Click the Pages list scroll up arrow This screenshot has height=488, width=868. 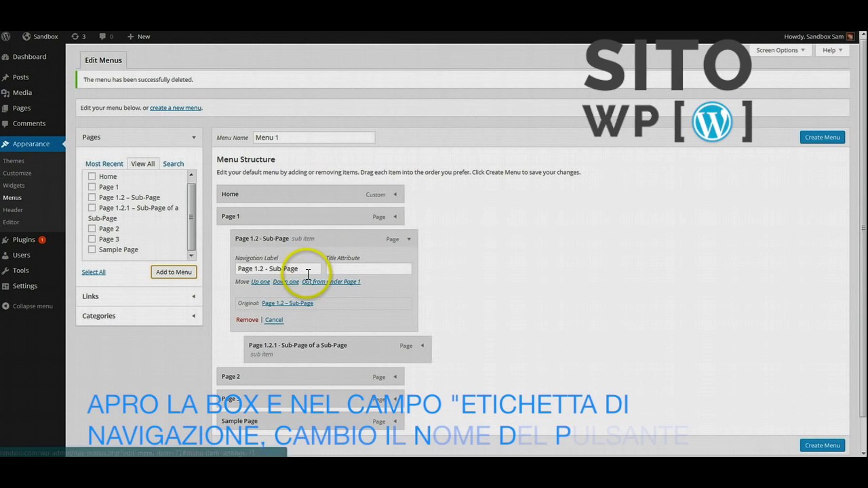(x=191, y=175)
